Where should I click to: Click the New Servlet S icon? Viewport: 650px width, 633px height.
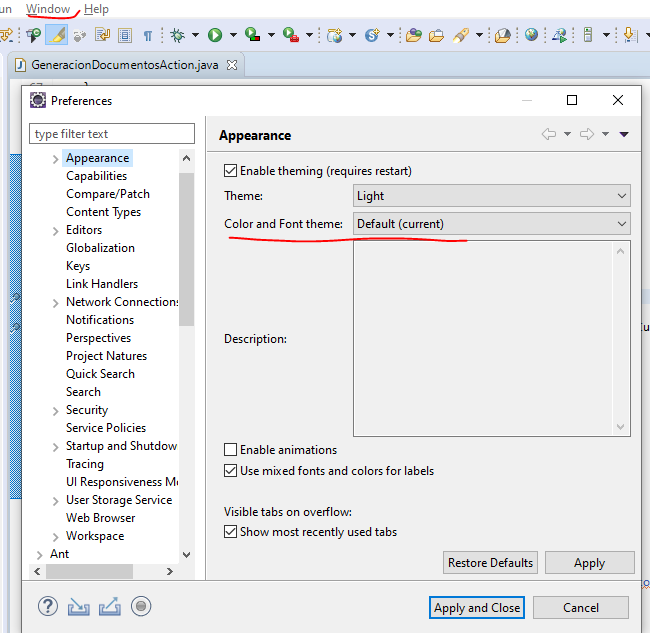tap(372, 35)
